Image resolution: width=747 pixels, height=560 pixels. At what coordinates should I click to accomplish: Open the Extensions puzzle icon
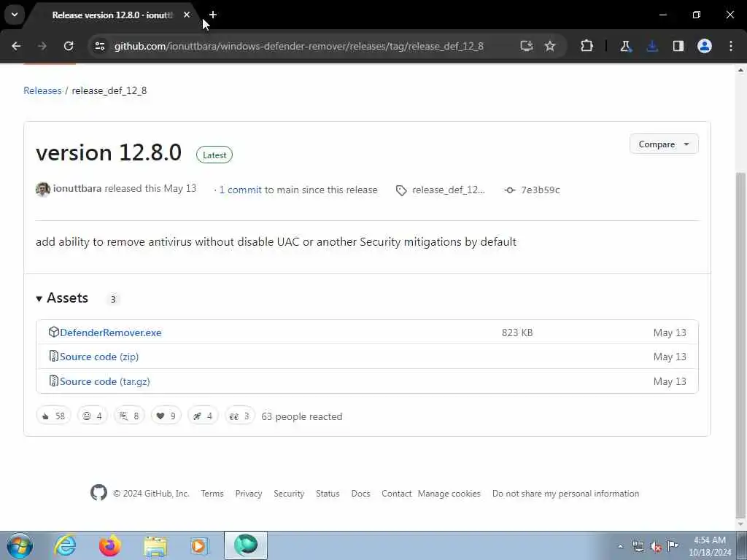pos(587,46)
